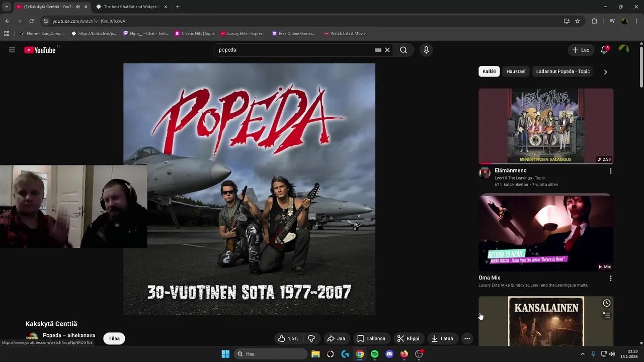This screenshot has height=362, width=644.
Task: Go back in browser history
Action: (7, 21)
